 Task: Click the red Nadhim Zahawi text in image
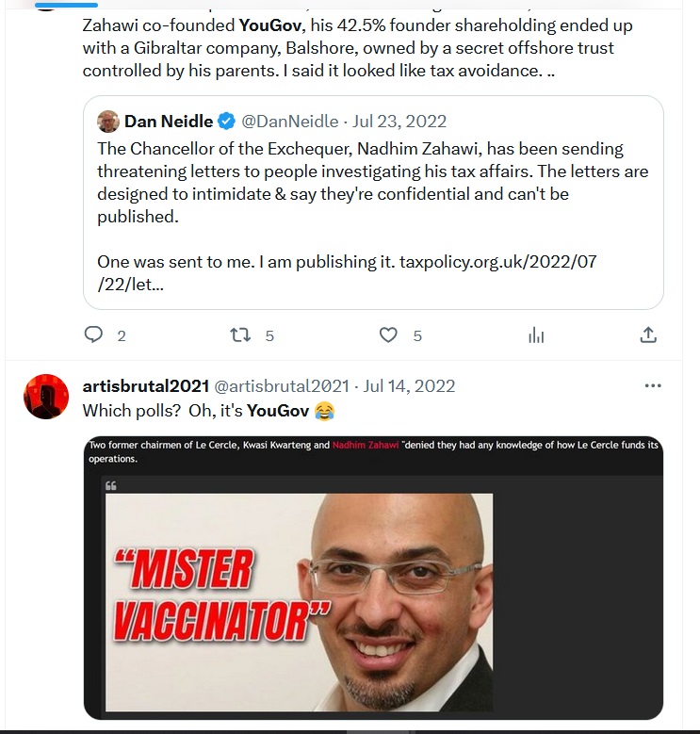(x=366, y=445)
